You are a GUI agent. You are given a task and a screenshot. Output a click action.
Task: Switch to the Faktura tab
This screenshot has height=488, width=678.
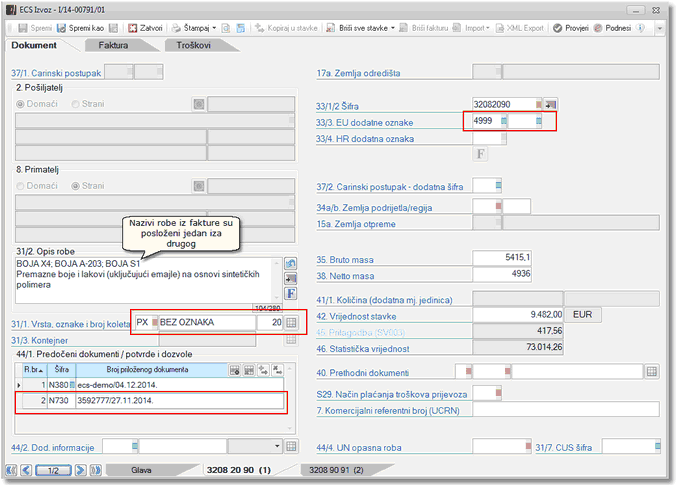pos(113,45)
